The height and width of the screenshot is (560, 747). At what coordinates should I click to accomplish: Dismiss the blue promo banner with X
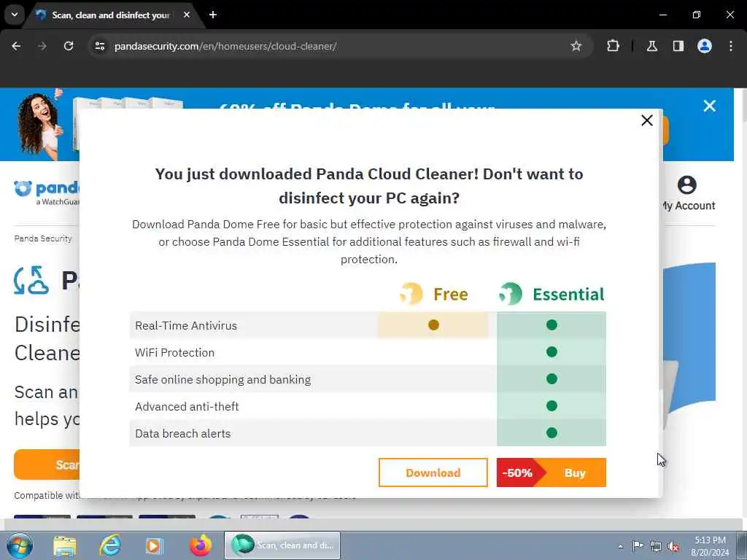709,106
